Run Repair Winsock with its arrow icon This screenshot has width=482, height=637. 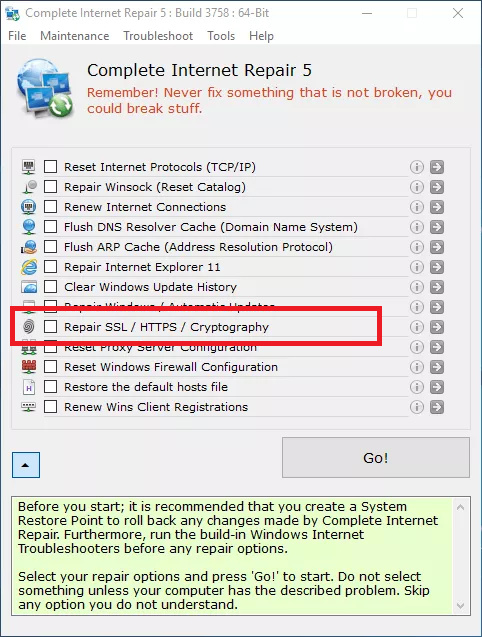437,187
